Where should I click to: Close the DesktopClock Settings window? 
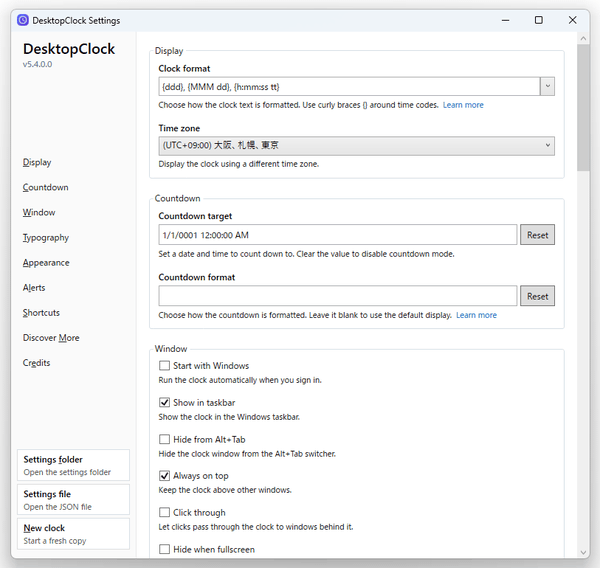pos(572,20)
